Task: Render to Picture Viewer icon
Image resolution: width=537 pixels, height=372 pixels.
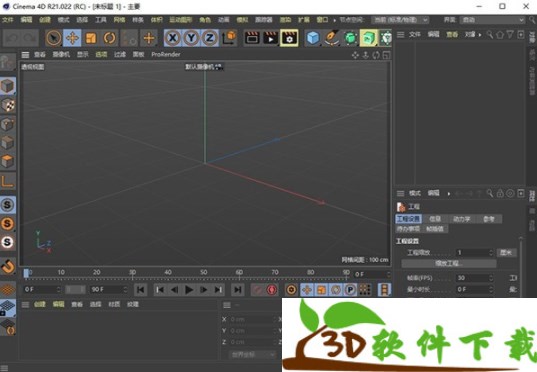Action: click(x=271, y=38)
